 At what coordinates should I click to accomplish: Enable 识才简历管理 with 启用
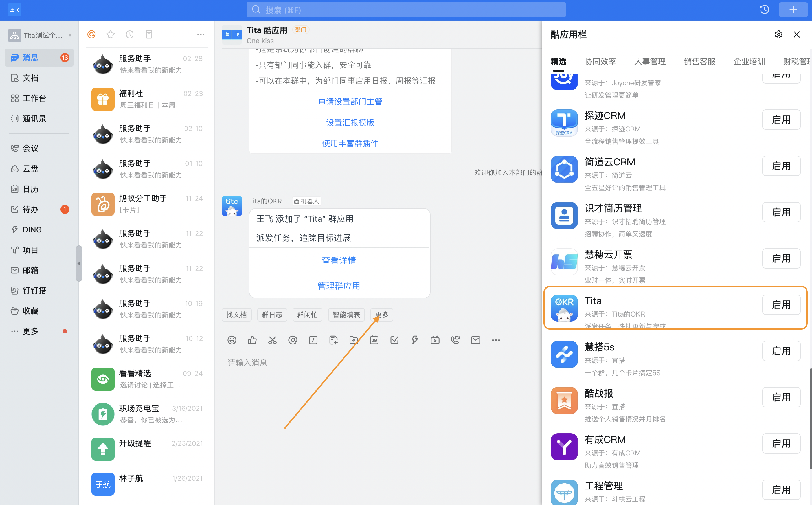tap(781, 212)
